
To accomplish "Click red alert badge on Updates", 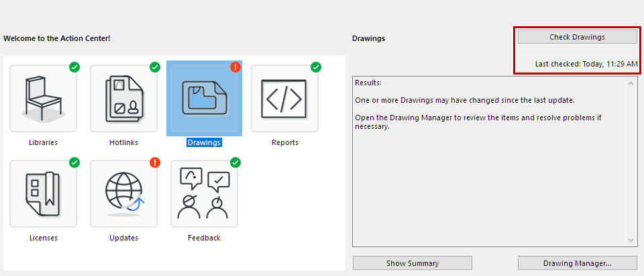I will 155,163.
